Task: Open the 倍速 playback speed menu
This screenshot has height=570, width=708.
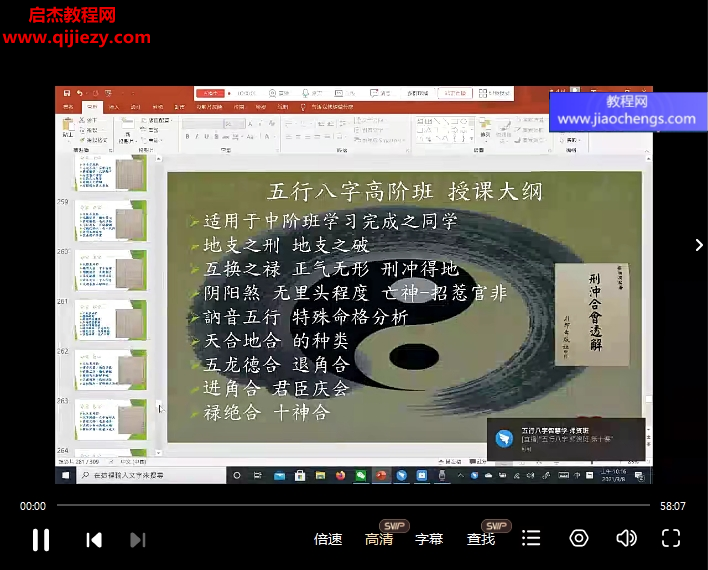Action: click(x=328, y=539)
